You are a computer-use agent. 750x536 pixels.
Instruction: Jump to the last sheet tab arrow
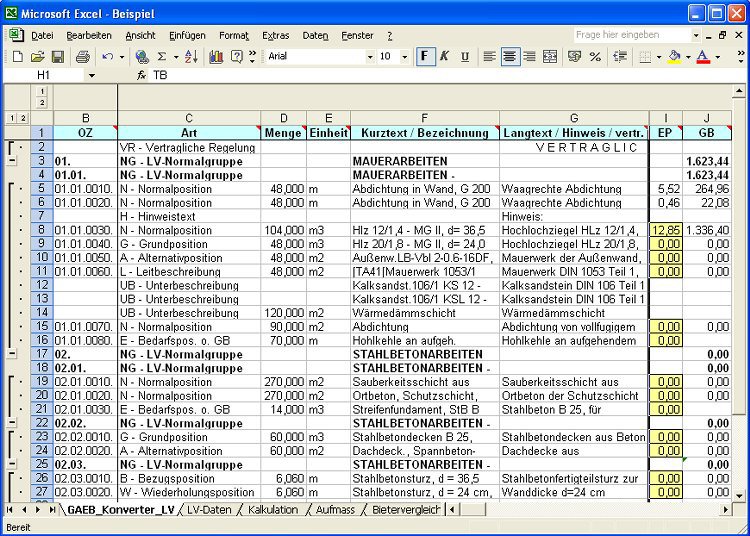click(x=52, y=510)
